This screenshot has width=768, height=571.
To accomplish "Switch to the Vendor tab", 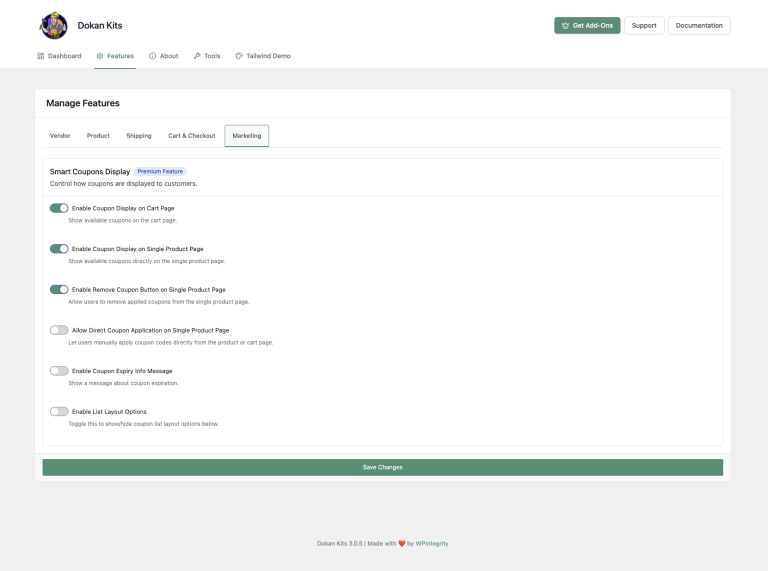I will click(x=60, y=136).
